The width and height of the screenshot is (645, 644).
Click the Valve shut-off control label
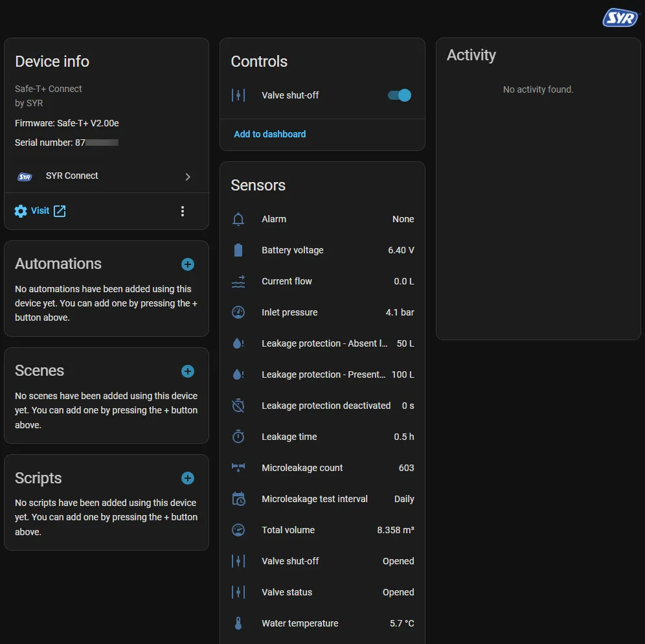click(x=290, y=95)
